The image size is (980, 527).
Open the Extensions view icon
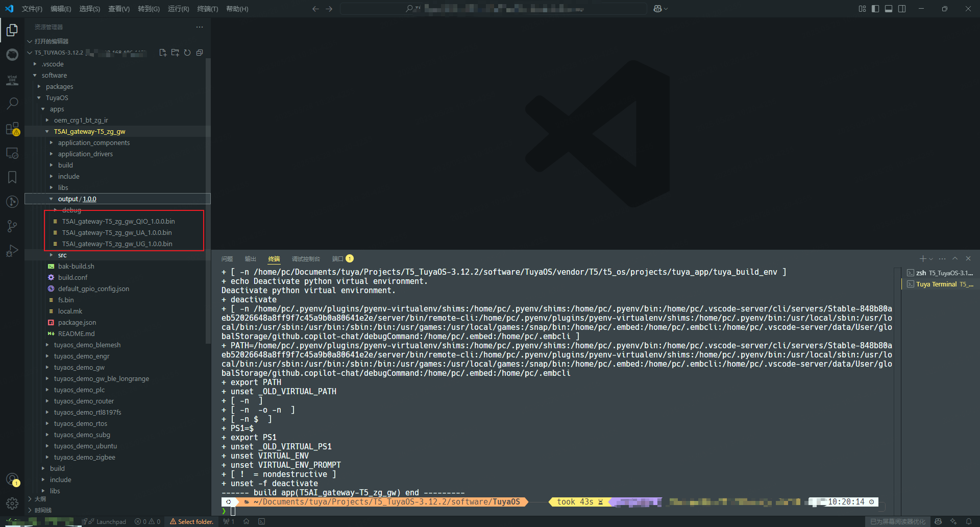pos(12,129)
